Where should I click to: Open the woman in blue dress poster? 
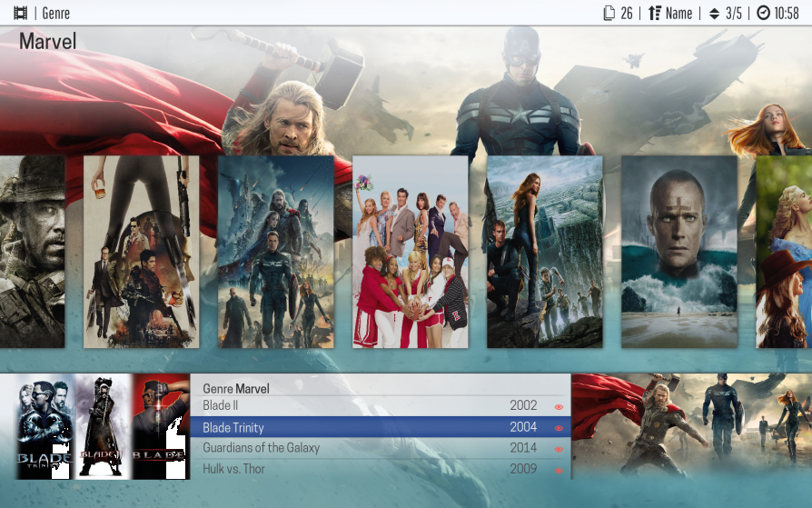point(784,252)
